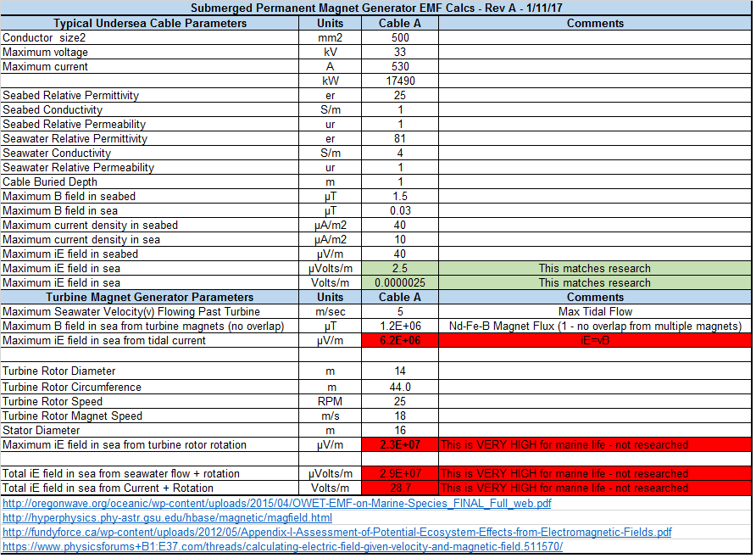Click the fundyforce.ca Appendix-I PDF link
This screenshot has width=756, height=558.
point(337,532)
